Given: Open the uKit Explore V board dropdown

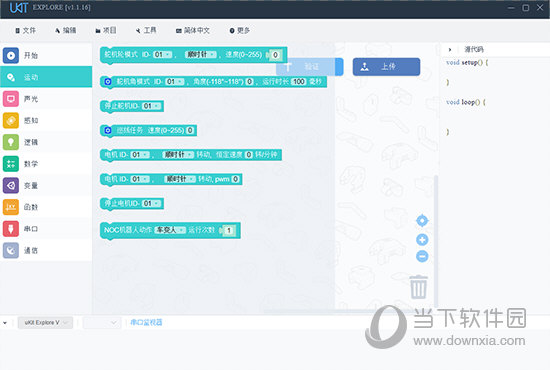Looking at the screenshot, I should [x=45, y=323].
